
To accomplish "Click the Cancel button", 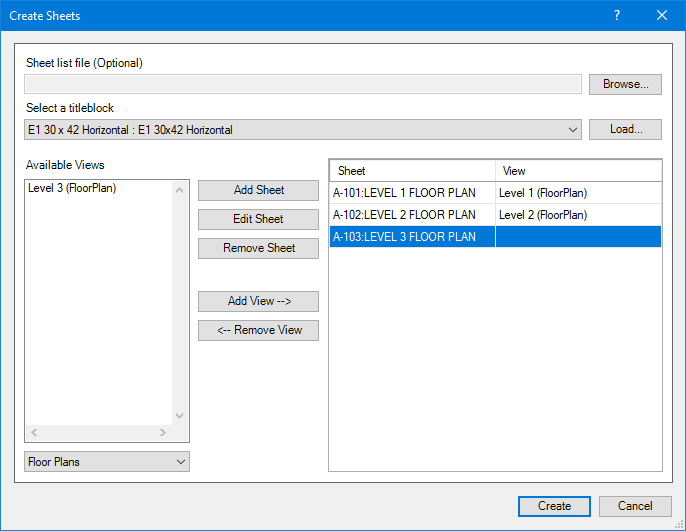I will [x=635, y=506].
